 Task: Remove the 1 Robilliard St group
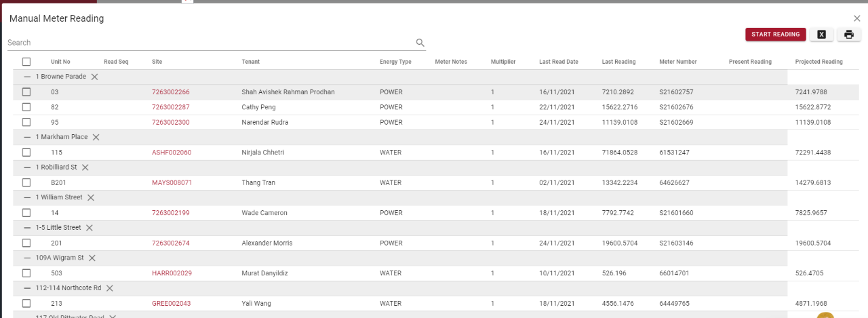(85, 167)
